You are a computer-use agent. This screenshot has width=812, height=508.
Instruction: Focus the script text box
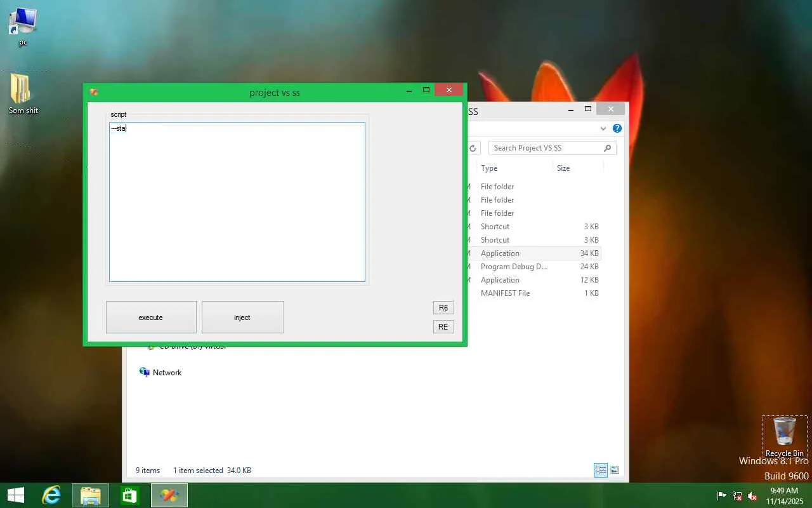237,202
